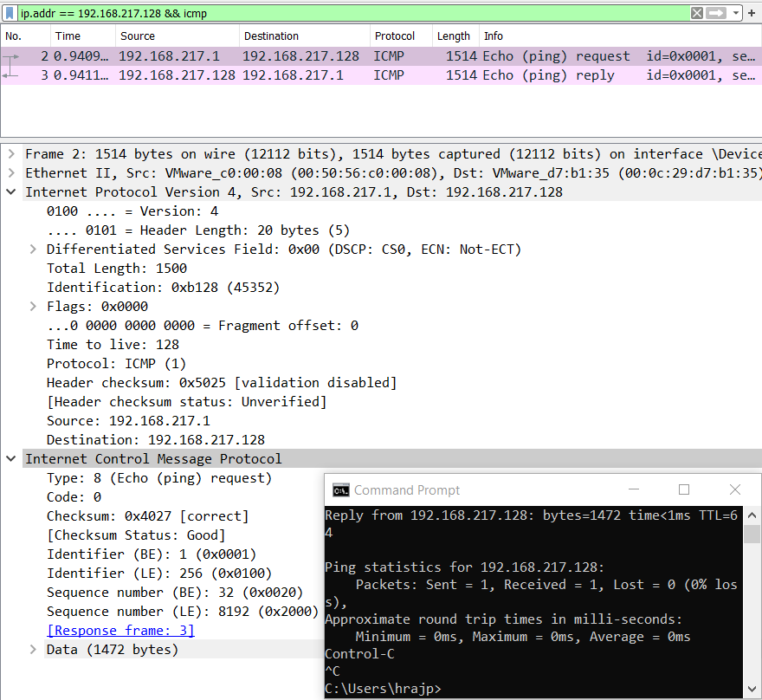Select Identifier (BE): 1 (0x0001) line

point(152,554)
